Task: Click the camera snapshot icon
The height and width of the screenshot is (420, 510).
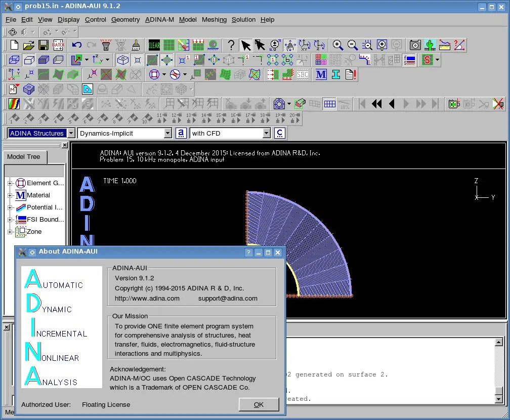Action: [x=415, y=45]
